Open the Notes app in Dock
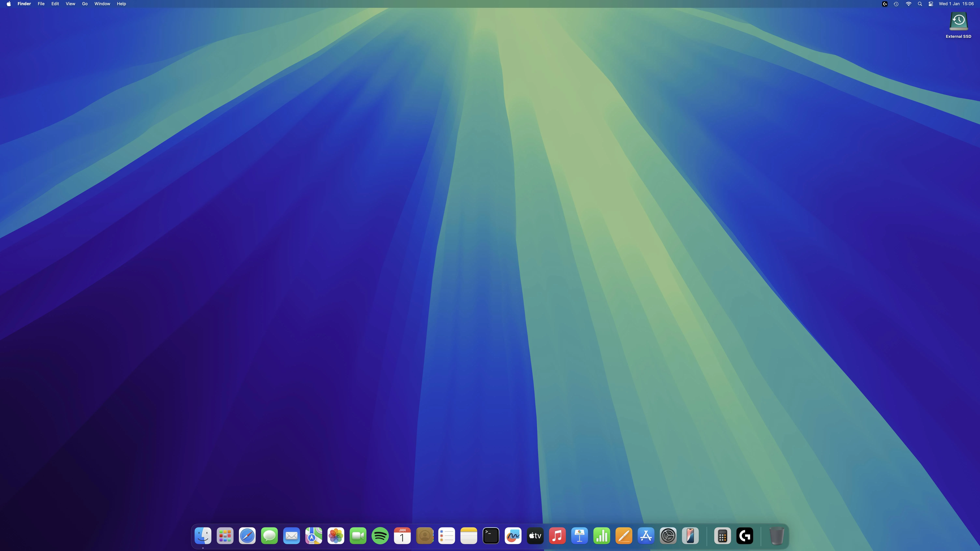This screenshot has height=551, width=980. coord(469,536)
